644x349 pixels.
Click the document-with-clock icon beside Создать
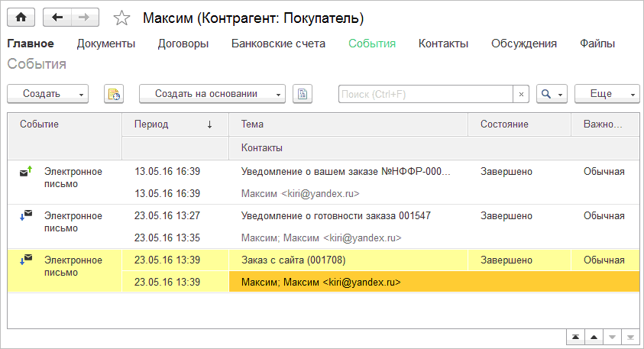click(x=114, y=94)
